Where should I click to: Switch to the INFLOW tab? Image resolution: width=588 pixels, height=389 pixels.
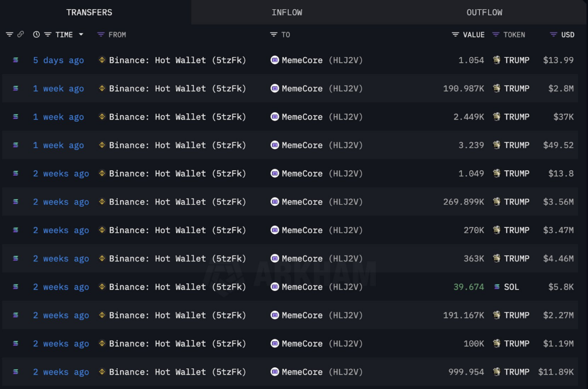(x=287, y=13)
